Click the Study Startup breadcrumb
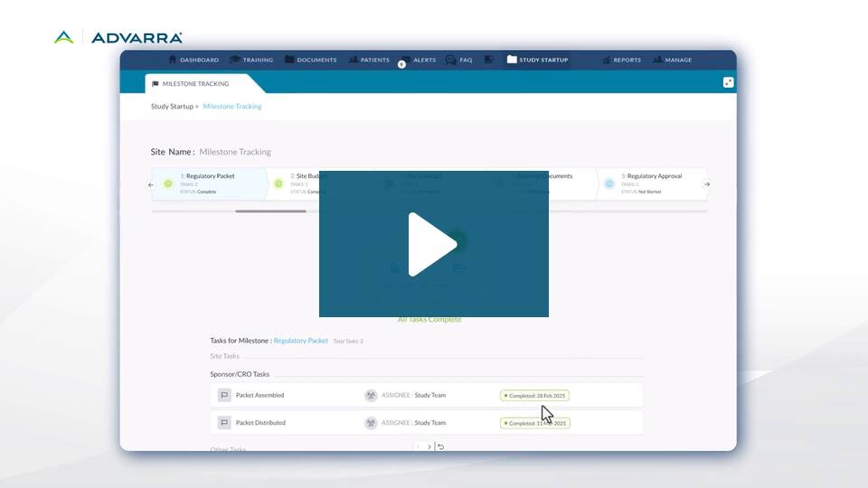The height and width of the screenshot is (488, 868). pyautogui.click(x=172, y=107)
